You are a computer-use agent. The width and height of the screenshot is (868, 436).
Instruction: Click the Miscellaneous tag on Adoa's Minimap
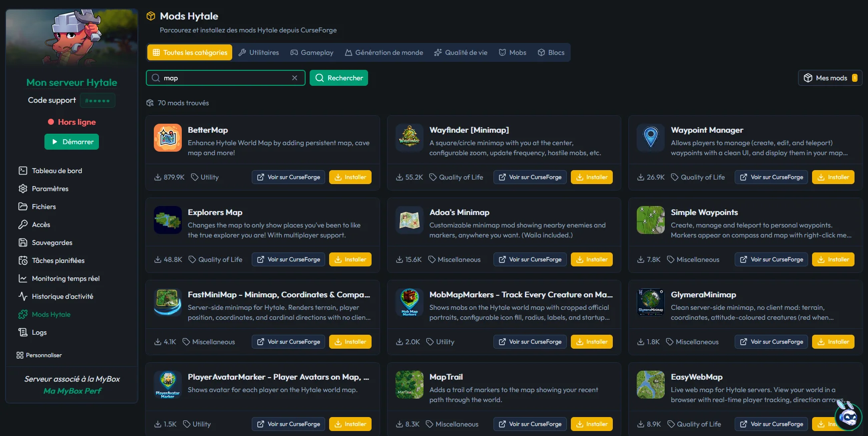point(454,259)
